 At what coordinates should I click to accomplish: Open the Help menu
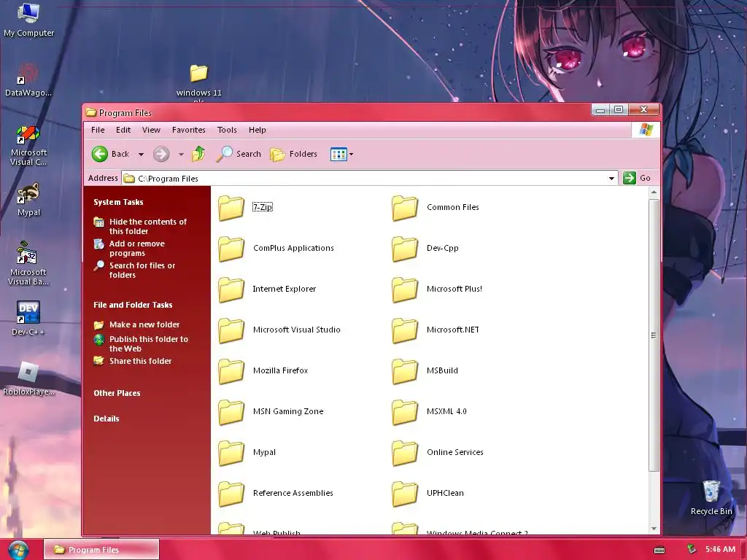coord(258,130)
